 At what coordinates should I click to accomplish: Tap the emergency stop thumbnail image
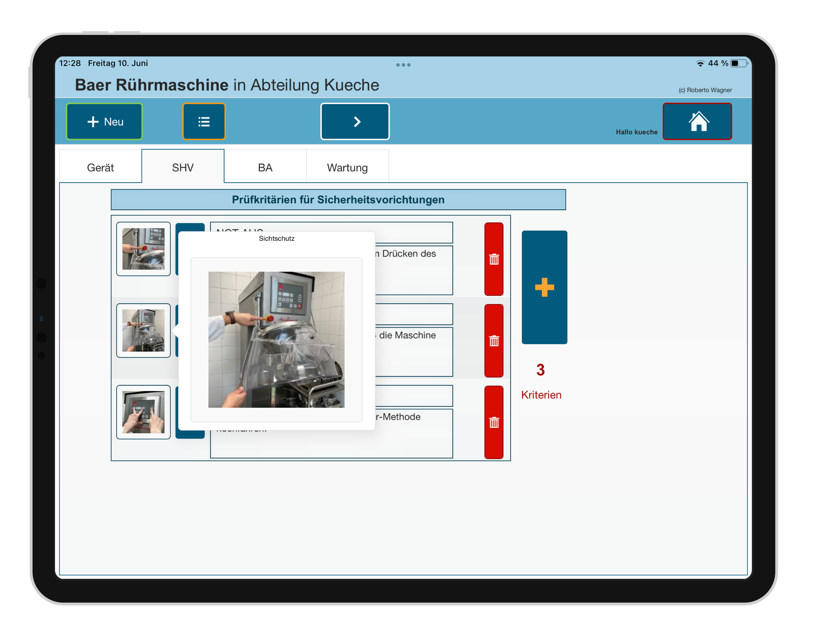click(143, 249)
